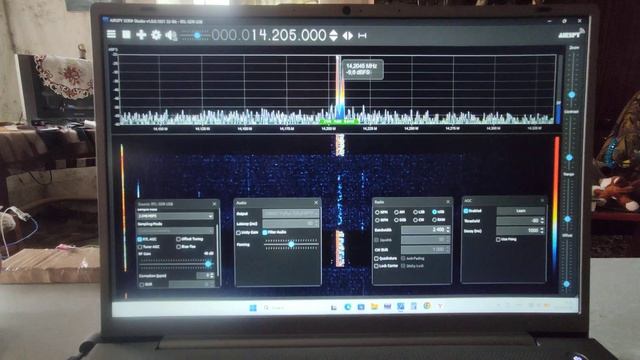
Task: Toggle the Filter Audio checkbox
Action: point(264,233)
